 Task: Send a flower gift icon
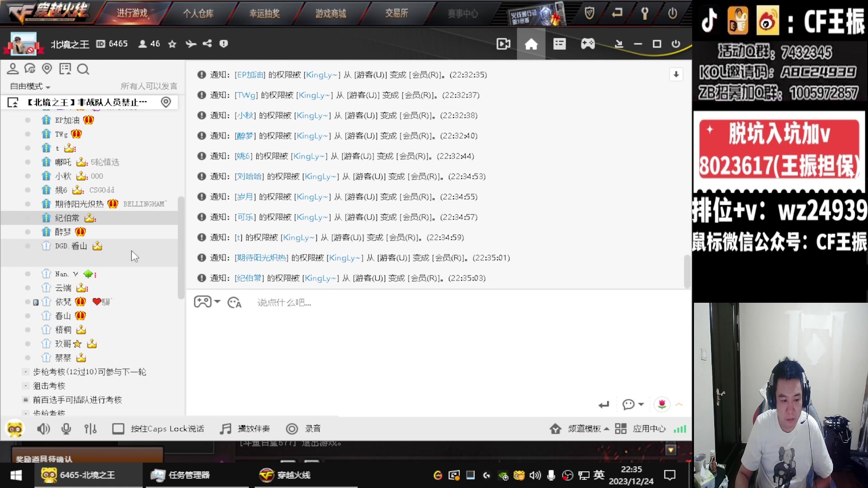pyautogui.click(x=662, y=404)
